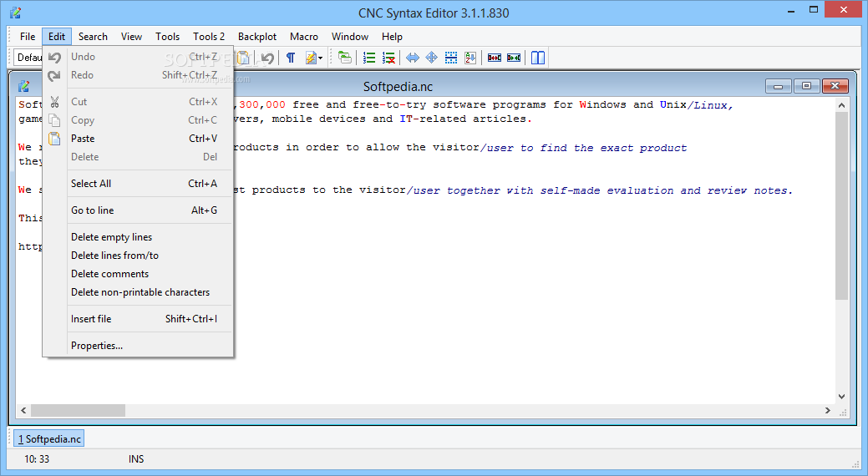Click the remove-spaces toolbar icon
Viewport: 868px width, 476px height.
click(x=514, y=58)
